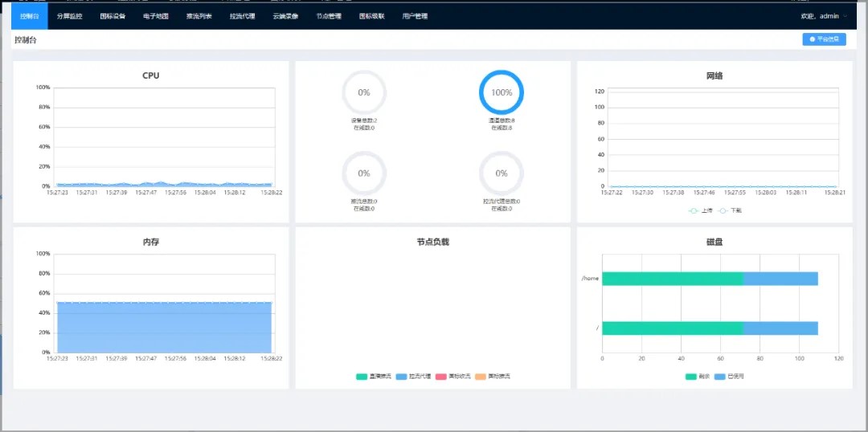Screen dimensions: 868x432
Task: Click the 内存 chart title
Action: point(150,242)
